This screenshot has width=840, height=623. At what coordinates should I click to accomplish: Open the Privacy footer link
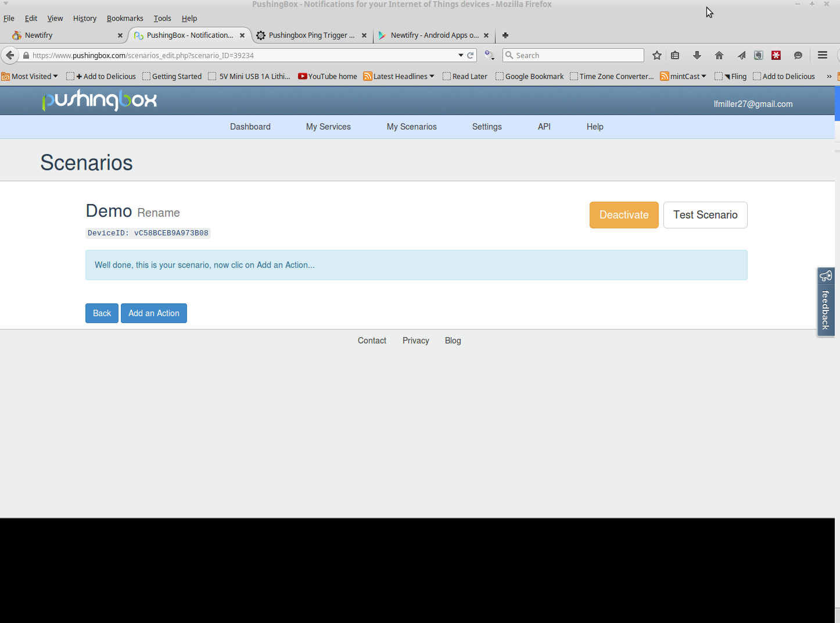tap(416, 341)
